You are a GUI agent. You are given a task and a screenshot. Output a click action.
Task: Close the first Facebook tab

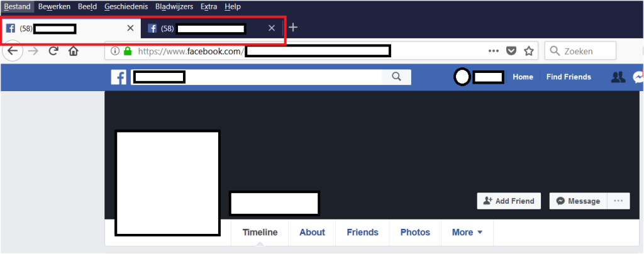pos(130,28)
